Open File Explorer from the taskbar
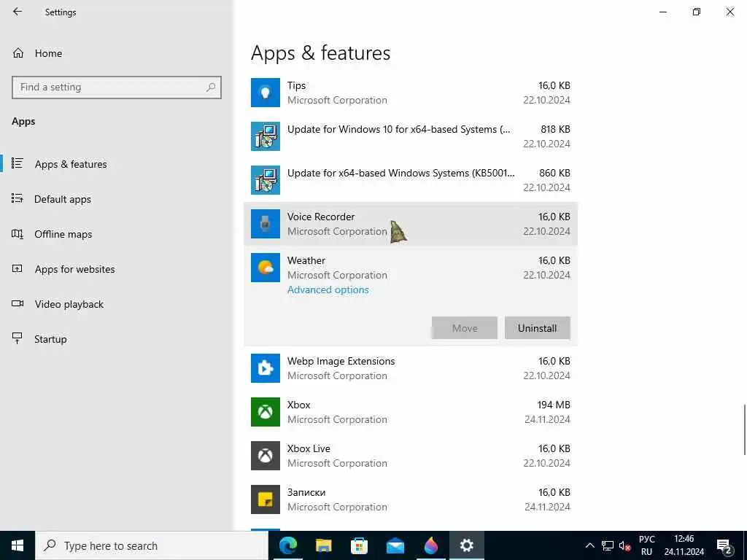 pyautogui.click(x=323, y=545)
